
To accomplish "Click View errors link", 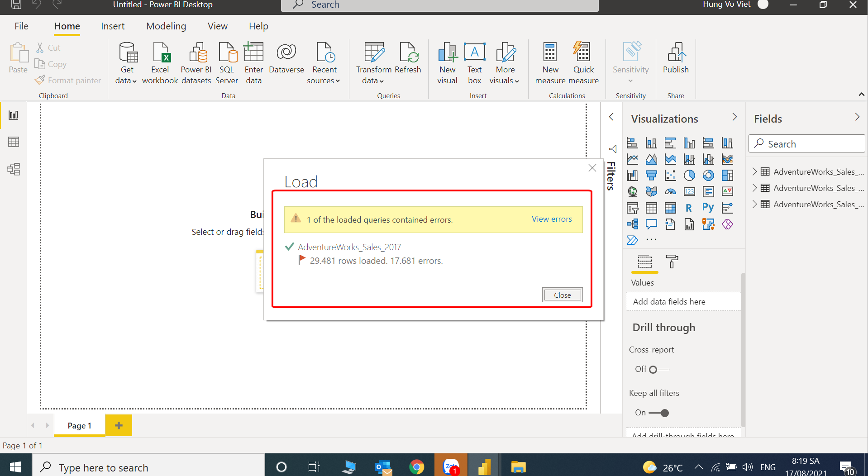I will click(x=552, y=219).
